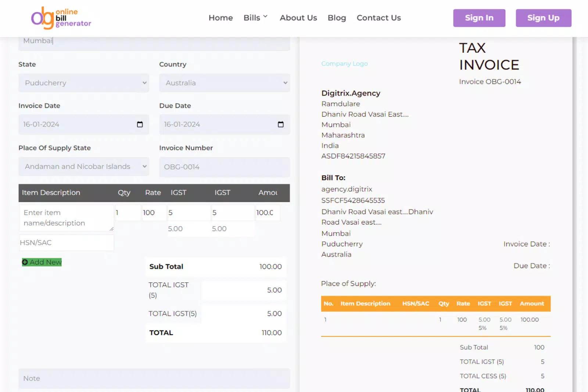Open the Due Date calendar picker icon

click(x=281, y=124)
